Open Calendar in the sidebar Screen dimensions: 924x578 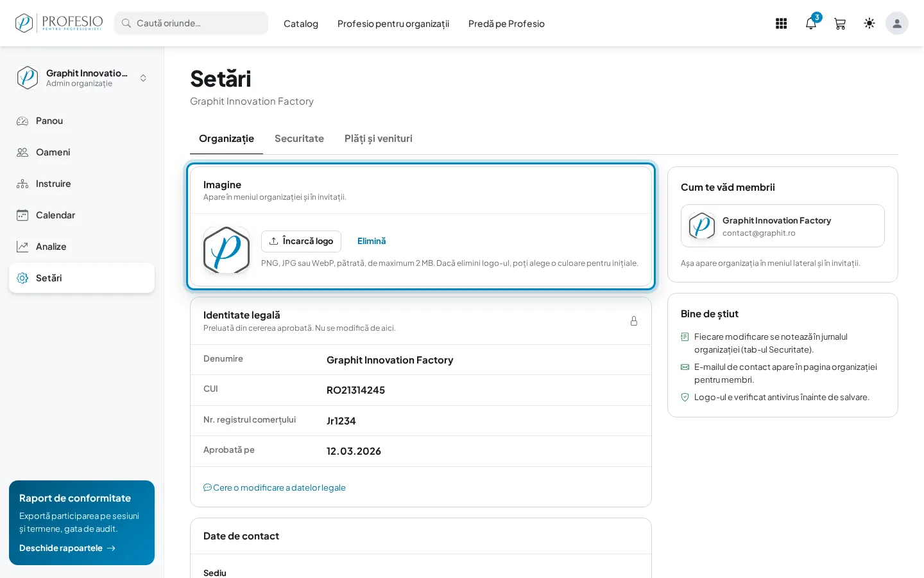click(x=81, y=215)
